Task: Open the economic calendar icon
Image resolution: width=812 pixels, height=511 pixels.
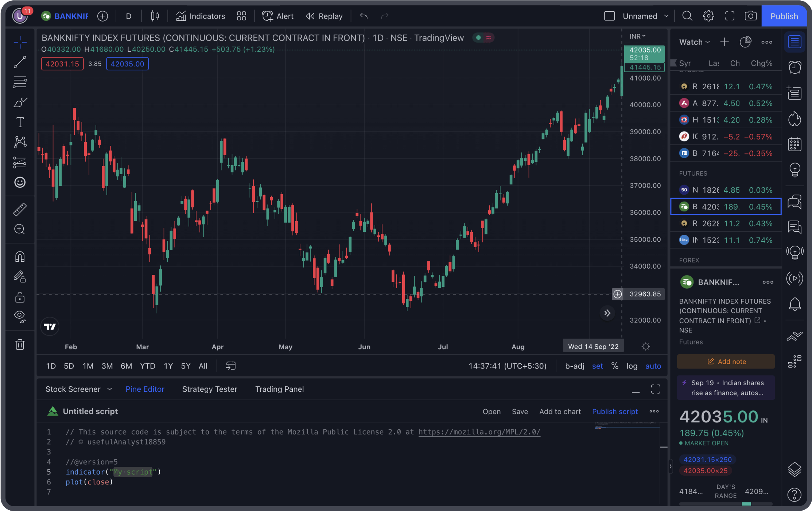Action: pos(795,144)
